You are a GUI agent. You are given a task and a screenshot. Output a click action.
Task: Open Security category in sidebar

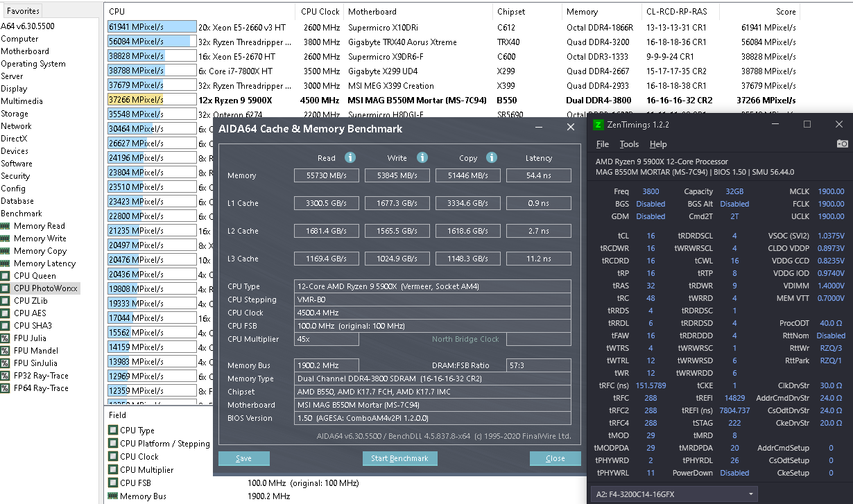15,176
